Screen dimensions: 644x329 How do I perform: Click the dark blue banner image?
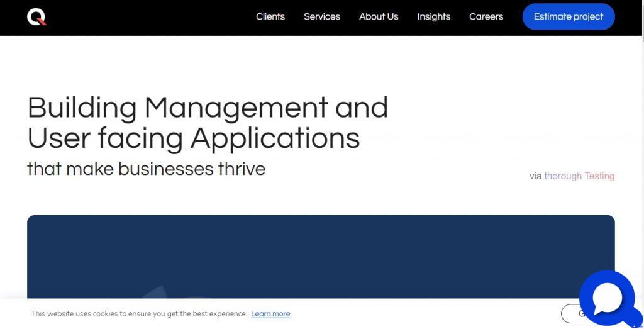tap(321, 257)
